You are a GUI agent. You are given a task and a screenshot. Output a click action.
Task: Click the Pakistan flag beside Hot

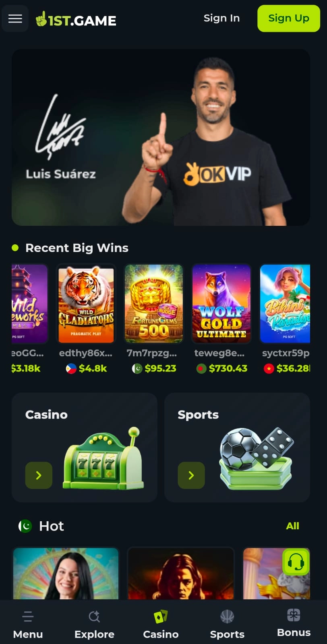[x=25, y=526]
